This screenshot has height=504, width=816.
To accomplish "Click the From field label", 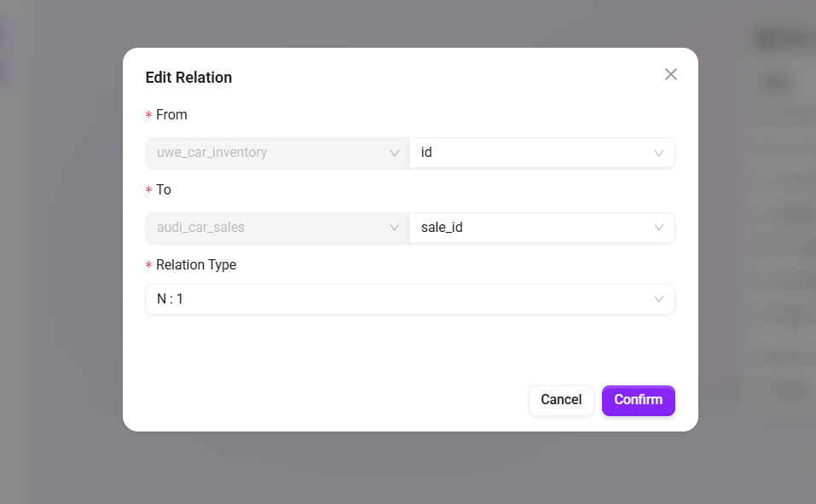I will pyautogui.click(x=171, y=115).
